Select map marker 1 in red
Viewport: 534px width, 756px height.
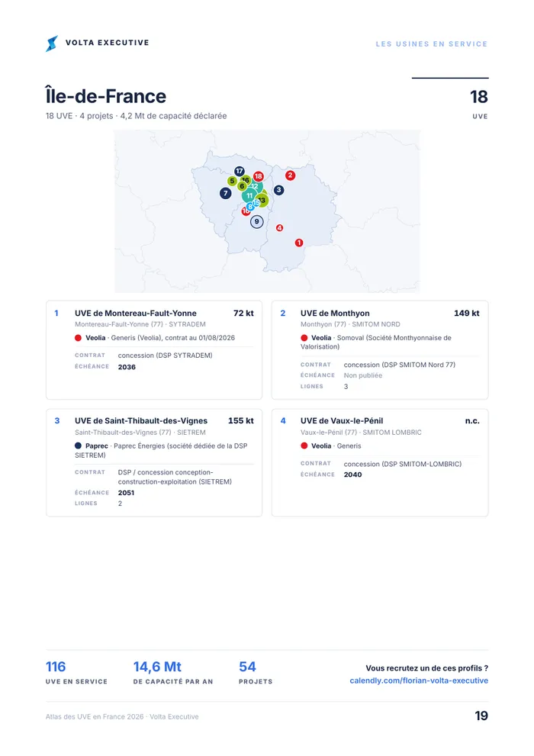(299, 243)
